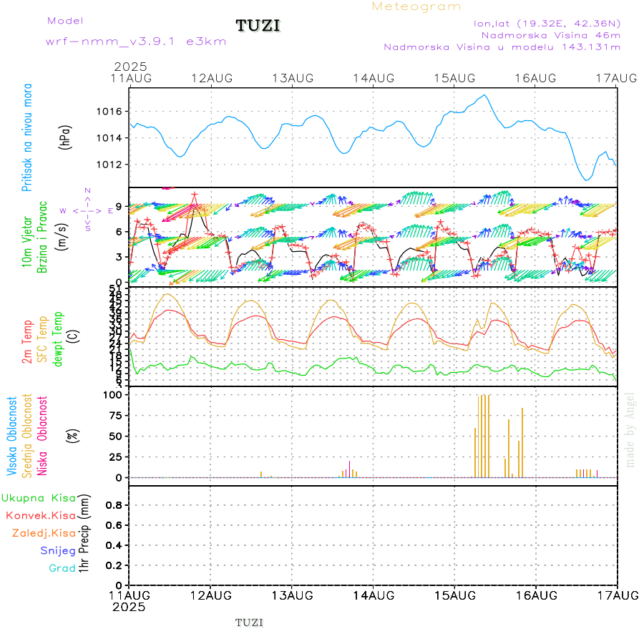
Task: Select the 2m Temp red legend label
Action: 27,342
